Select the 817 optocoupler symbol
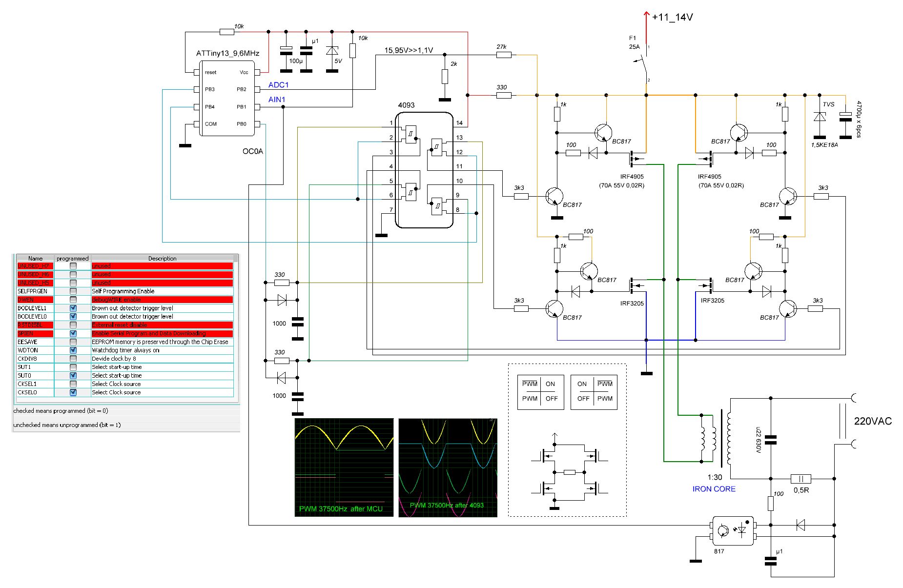This screenshot has height=588, width=903. coord(733,530)
